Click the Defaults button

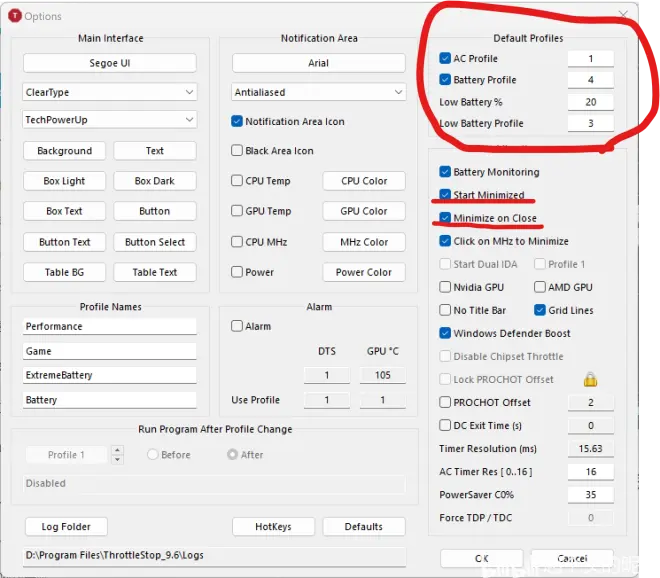coord(364,527)
